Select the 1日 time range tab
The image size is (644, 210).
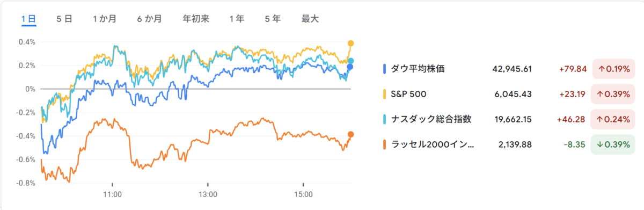coord(28,19)
